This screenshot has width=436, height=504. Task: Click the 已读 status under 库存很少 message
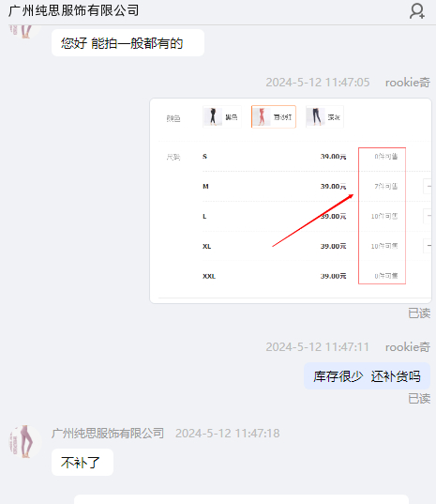coord(419,399)
